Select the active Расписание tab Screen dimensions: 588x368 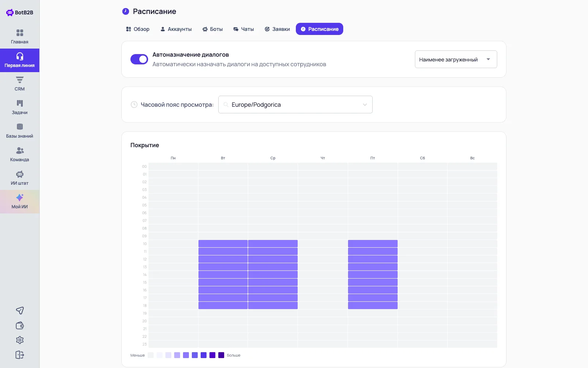tap(319, 29)
